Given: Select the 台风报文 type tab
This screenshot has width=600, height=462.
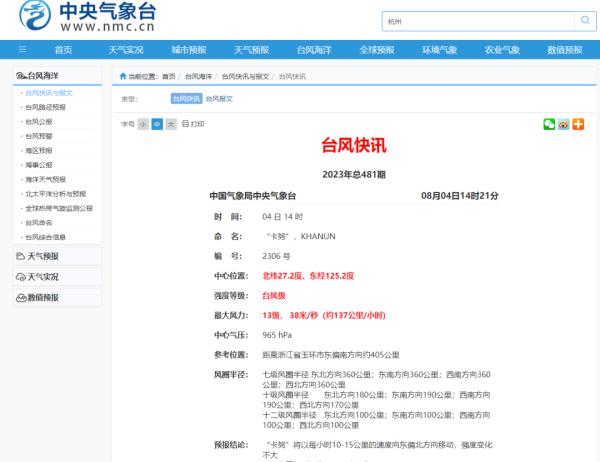Looking at the screenshot, I should (x=219, y=99).
